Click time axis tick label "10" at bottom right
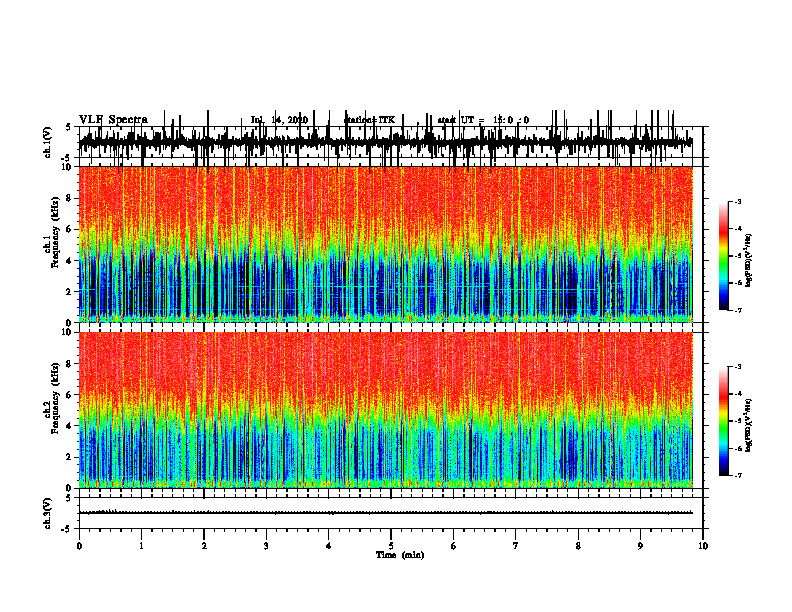The image size is (792, 612). (703, 546)
